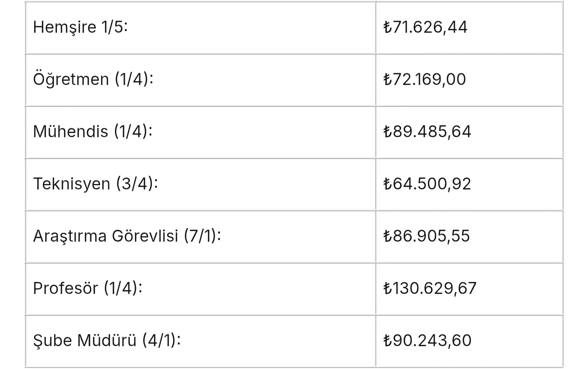
Task: Click the Şube Müdürü (4/1) label
Action: tap(107, 340)
